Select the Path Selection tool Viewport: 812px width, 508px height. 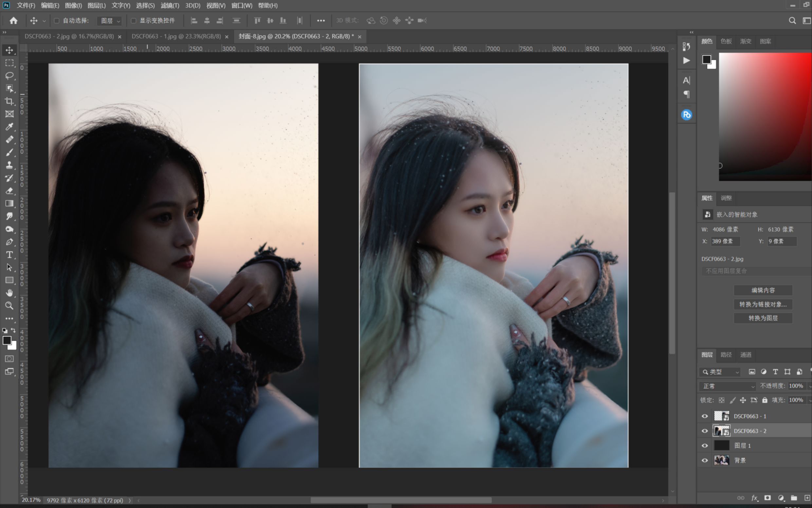tap(9, 267)
